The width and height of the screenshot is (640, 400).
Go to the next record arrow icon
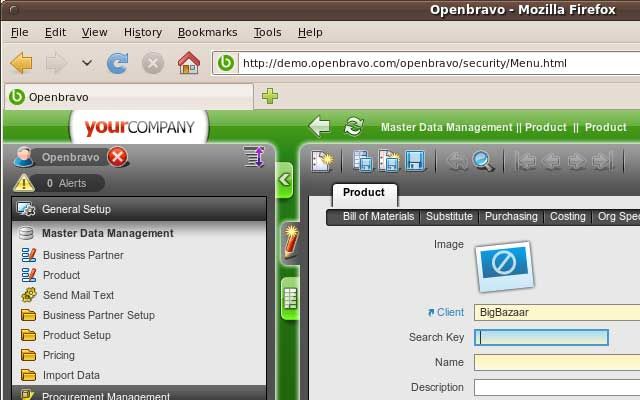(x=576, y=161)
